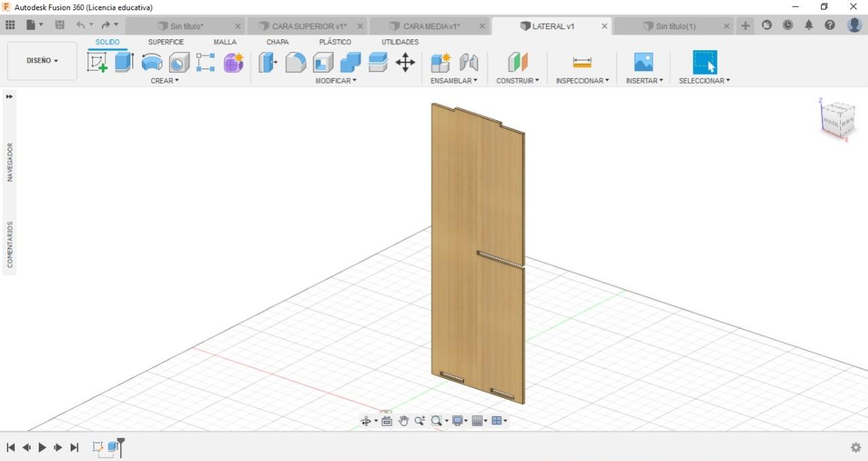
Task: Open the data panel grid icon
Action: pos(10,25)
